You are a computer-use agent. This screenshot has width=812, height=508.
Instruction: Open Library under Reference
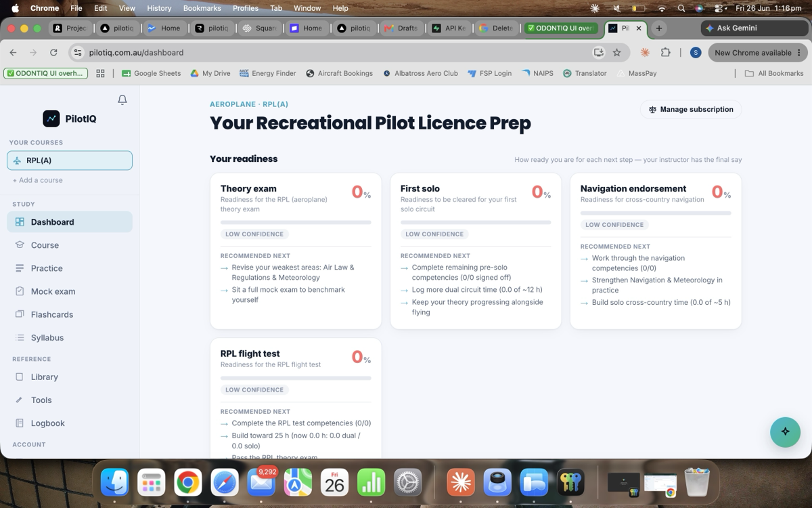(70, 377)
